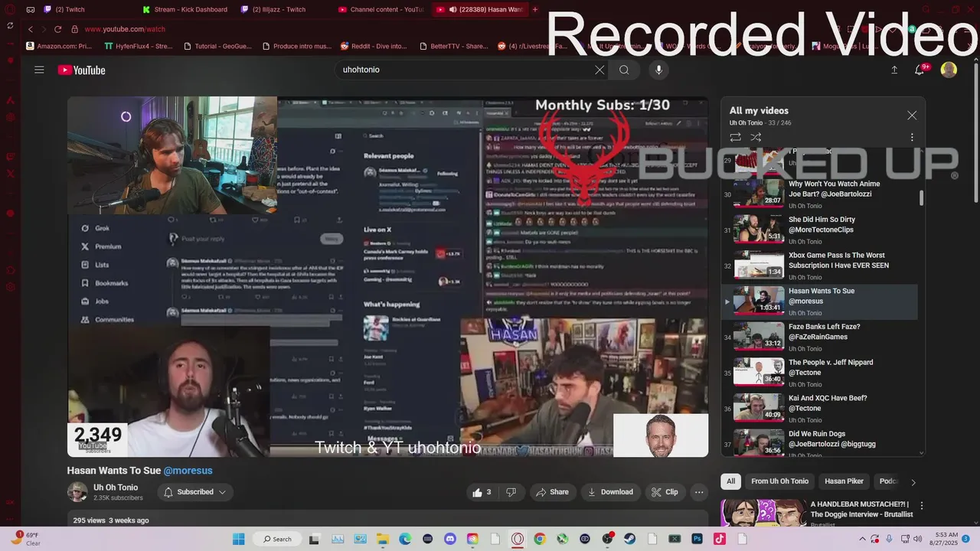This screenshot has height=551, width=980.
Task: Open the Tutorial - GeoGue bookmark
Action: (x=217, y=46)
